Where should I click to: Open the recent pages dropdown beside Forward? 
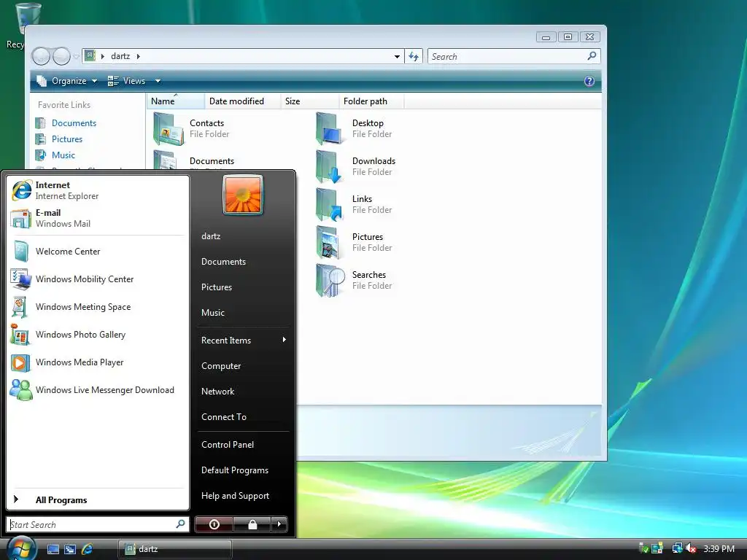point(76,57)
